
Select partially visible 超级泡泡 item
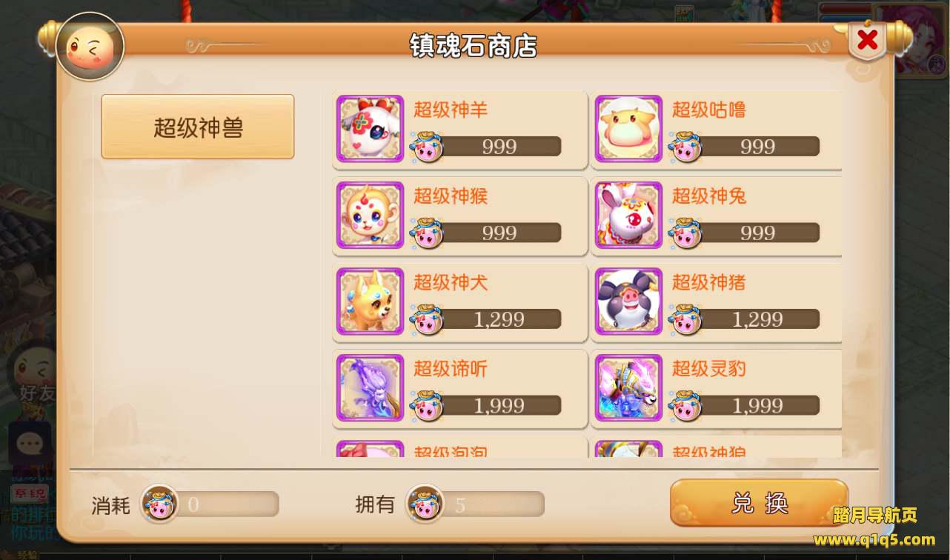(459, 447)
